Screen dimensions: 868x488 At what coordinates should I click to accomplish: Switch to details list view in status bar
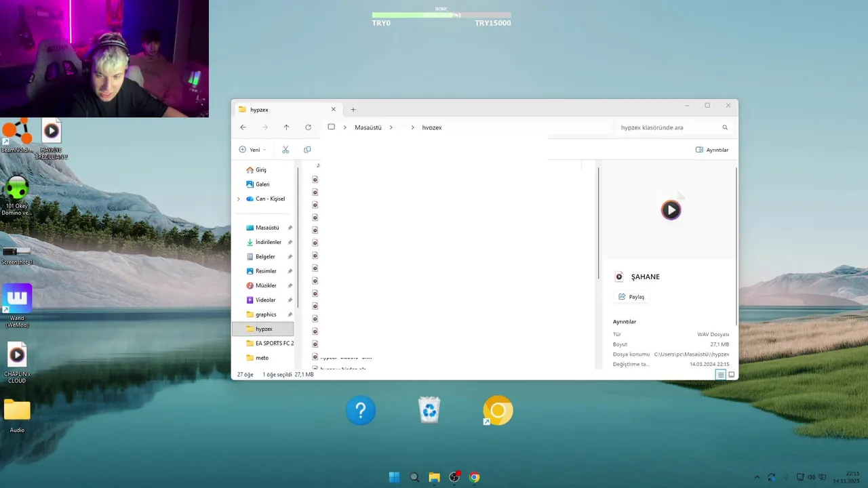coord(721,374)
